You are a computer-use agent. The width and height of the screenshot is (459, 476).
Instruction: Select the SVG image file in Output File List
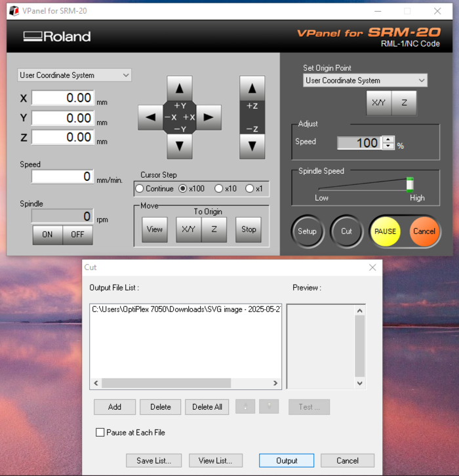(x=186, y=309)
